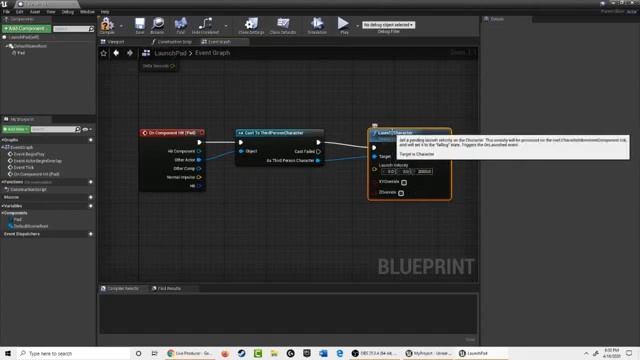
Task: Click the Epic Games launcher taskbar icon
Action: (x=307, y=353)
